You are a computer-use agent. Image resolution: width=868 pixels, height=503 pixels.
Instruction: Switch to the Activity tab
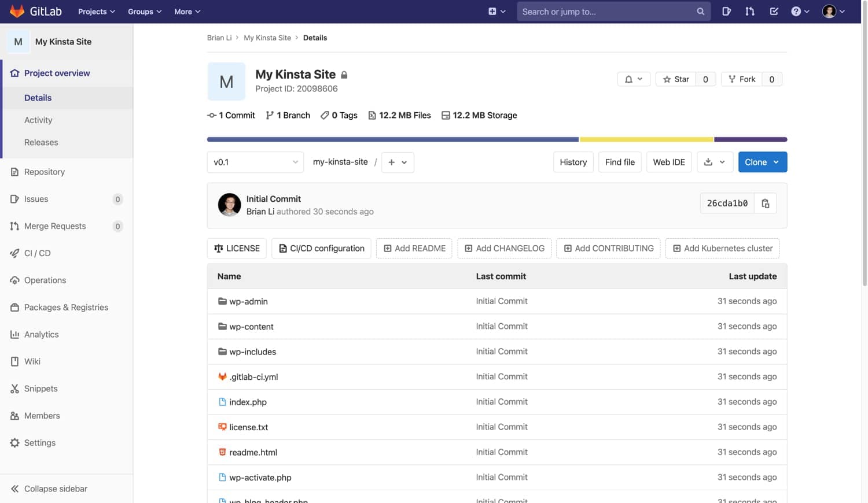pos(38,120)
